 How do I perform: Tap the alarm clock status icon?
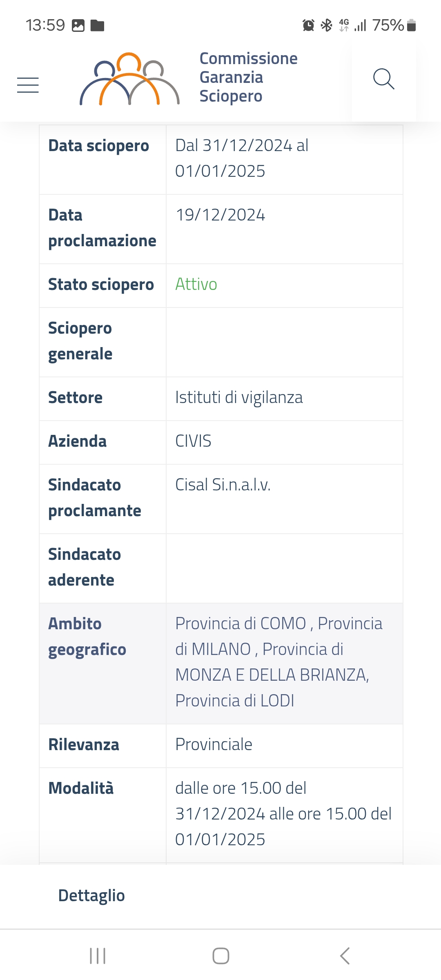(308, 25)
